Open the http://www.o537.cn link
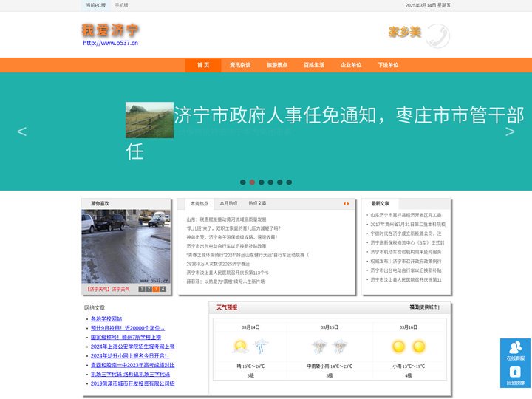The width and height of the screenshot is (532, 399). tap(111, 43)
